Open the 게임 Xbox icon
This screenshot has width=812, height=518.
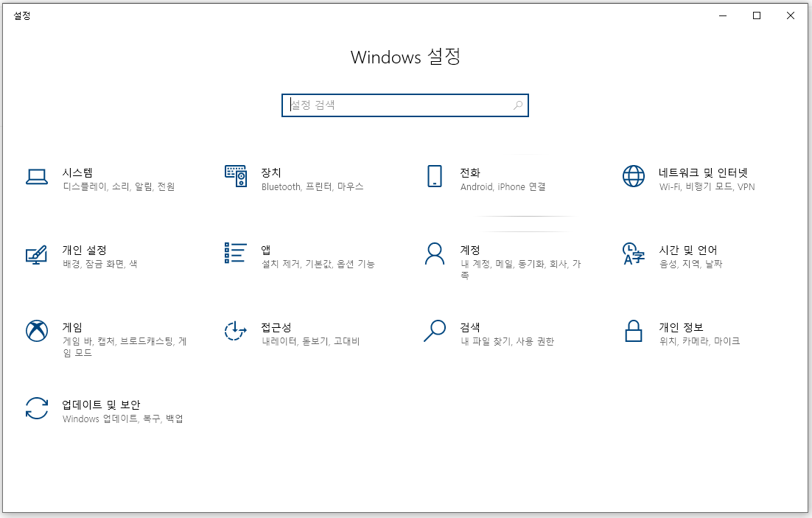tap(37, 331)
